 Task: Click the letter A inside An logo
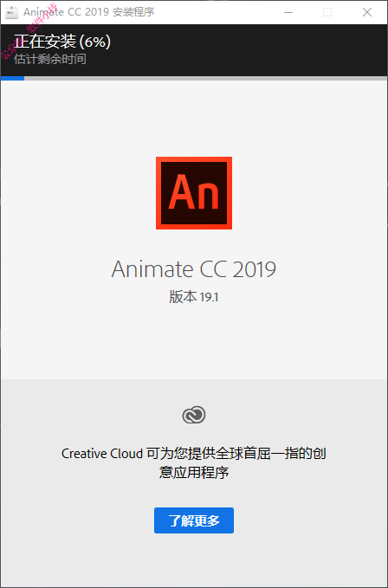(181, 192)
